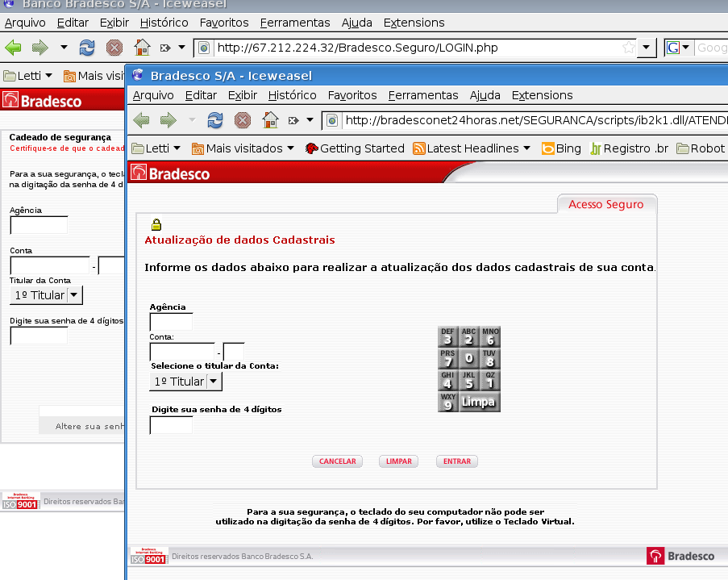Open Arquivo menu in front window
The image size is (728, 580).
pyautogui.click(x=153, y=95)
